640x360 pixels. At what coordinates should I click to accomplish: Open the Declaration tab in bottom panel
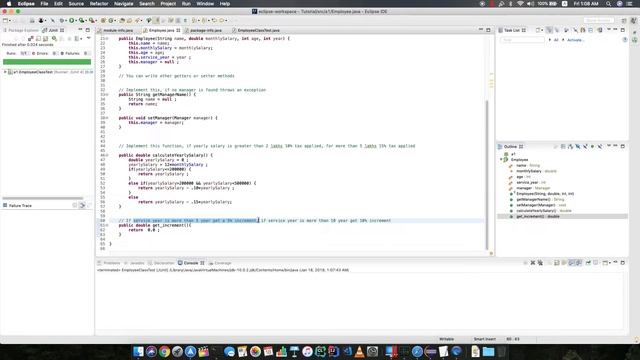click(162, 263)
